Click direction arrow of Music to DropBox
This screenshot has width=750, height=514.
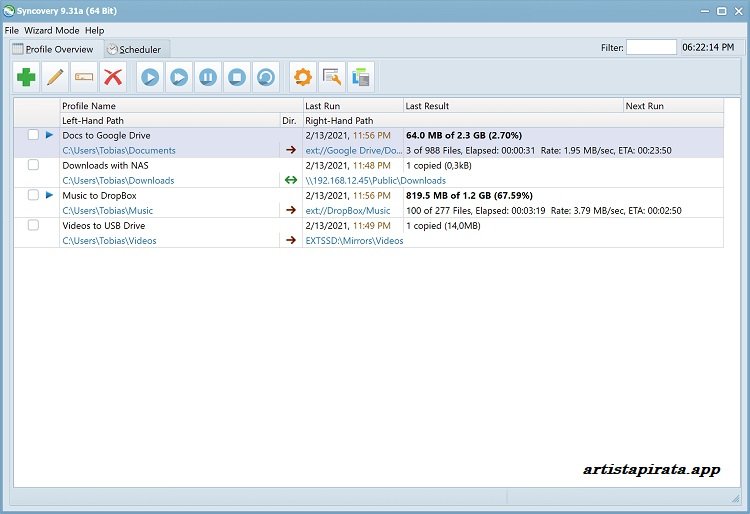point(291,210)
